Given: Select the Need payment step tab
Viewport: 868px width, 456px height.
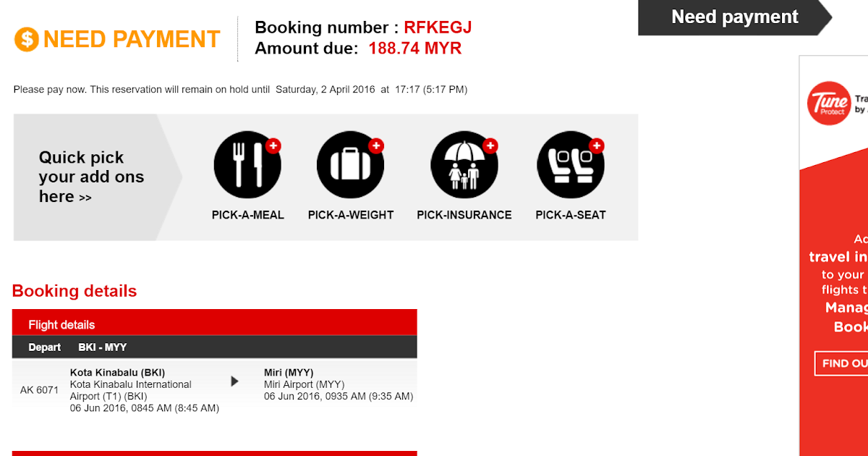Looking at the screenshot, I should tap(734, 17).
